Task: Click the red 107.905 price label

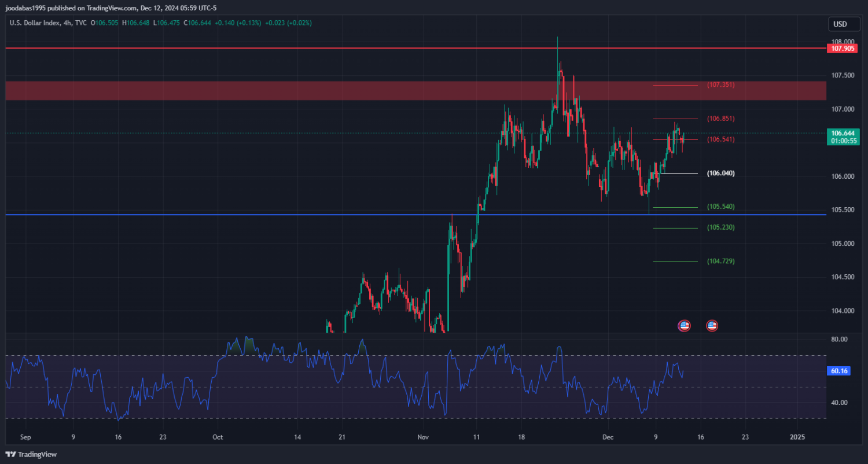Action: click(x=842, y=49)
